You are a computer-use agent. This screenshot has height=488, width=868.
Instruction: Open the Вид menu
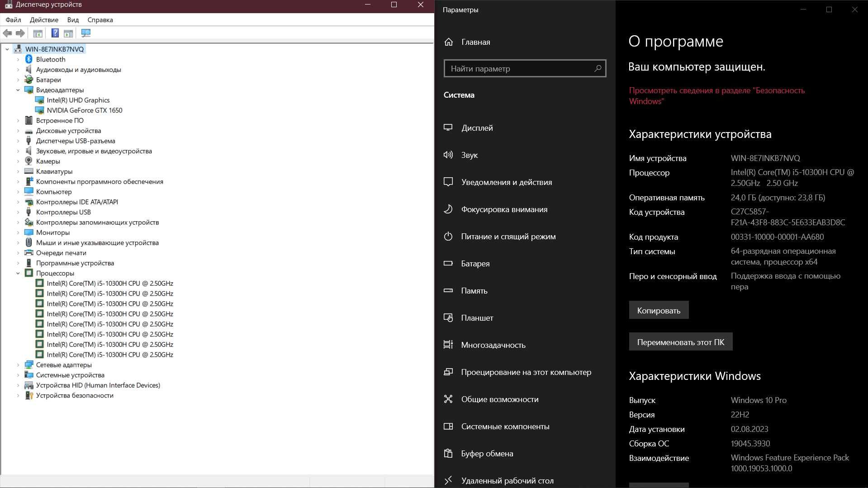coord(73,19)
